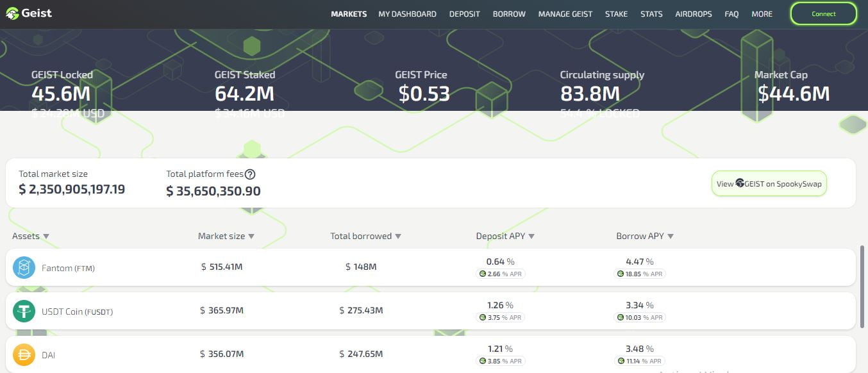The height and width of the screenshot is (373, 868).
Task: Click the USDT Coin token icon
Action: pos(24,311)
